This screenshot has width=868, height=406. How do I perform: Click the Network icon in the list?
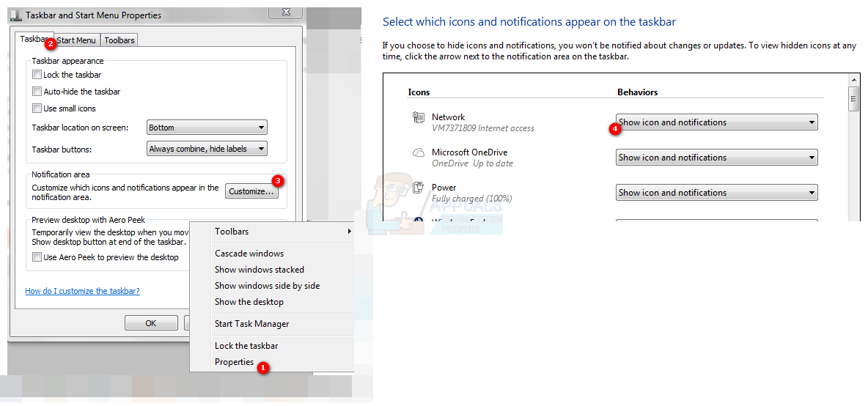click(x=418, y=117)
